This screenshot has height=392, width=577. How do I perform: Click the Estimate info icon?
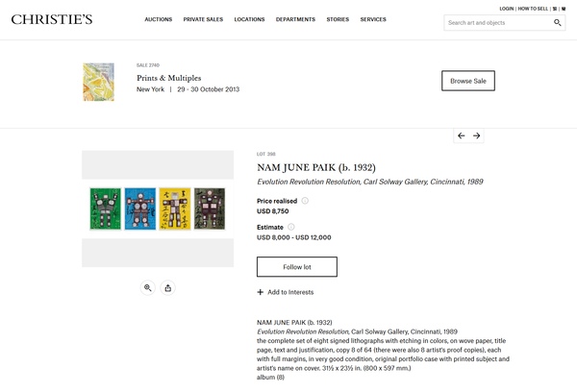point(291,227)
